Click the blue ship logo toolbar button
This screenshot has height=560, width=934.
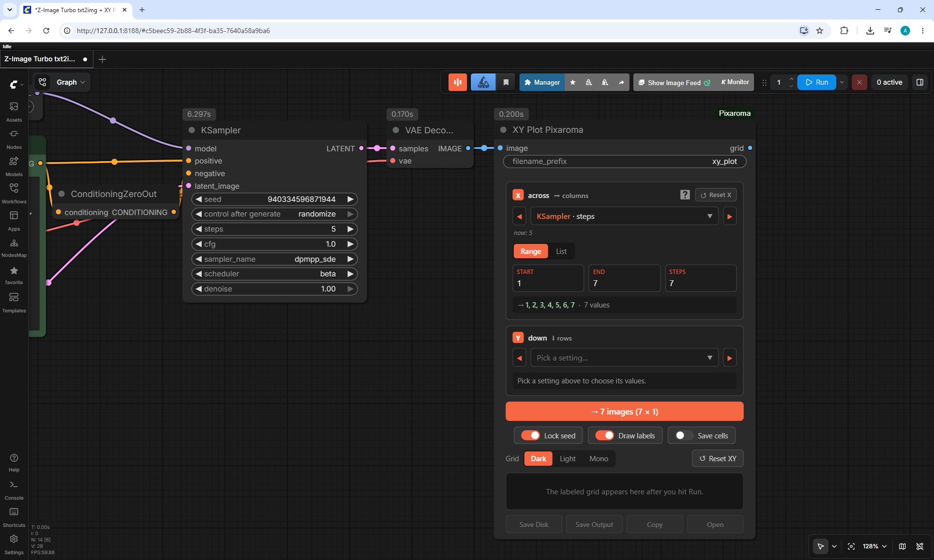pyautogui.click(x=483, y=82)
